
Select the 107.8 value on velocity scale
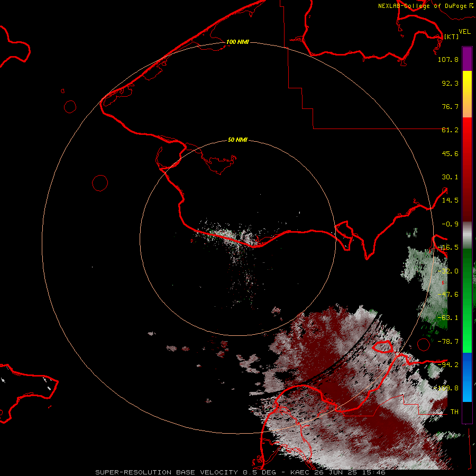tap(448, 59)
